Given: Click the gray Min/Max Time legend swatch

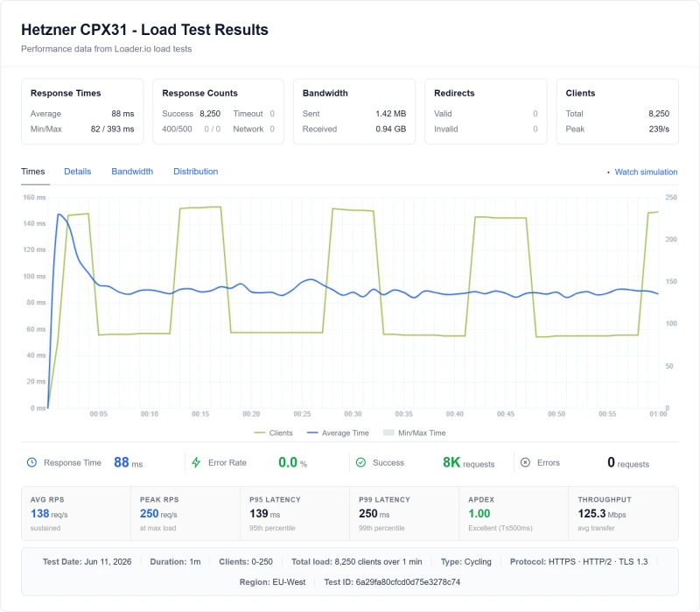Looking at the screenshot, I should tap(388, 433).
